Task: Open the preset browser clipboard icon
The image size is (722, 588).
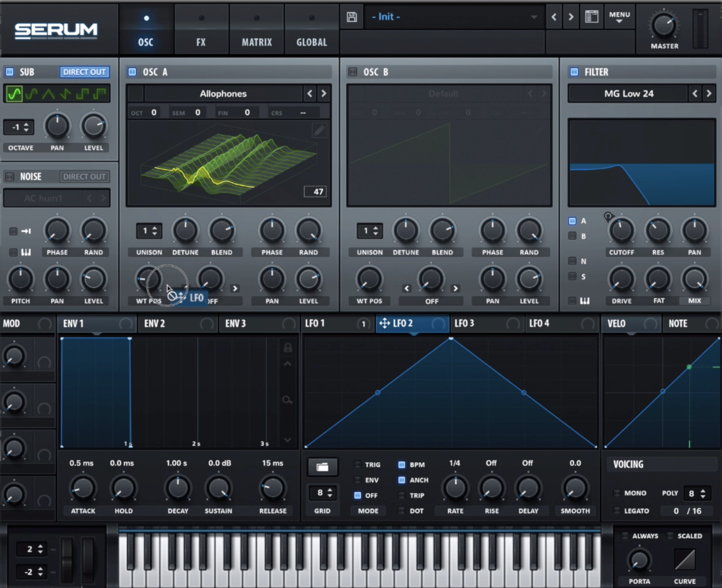Action: tap(592, 17)
